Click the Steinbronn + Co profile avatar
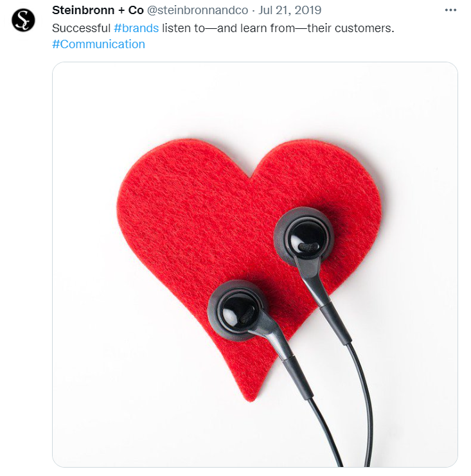The image size is (471, 476). (23, 20)
